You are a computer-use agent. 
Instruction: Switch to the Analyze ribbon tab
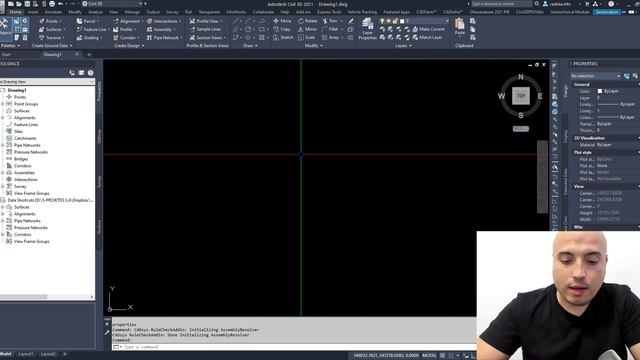(x=96, y=12)
